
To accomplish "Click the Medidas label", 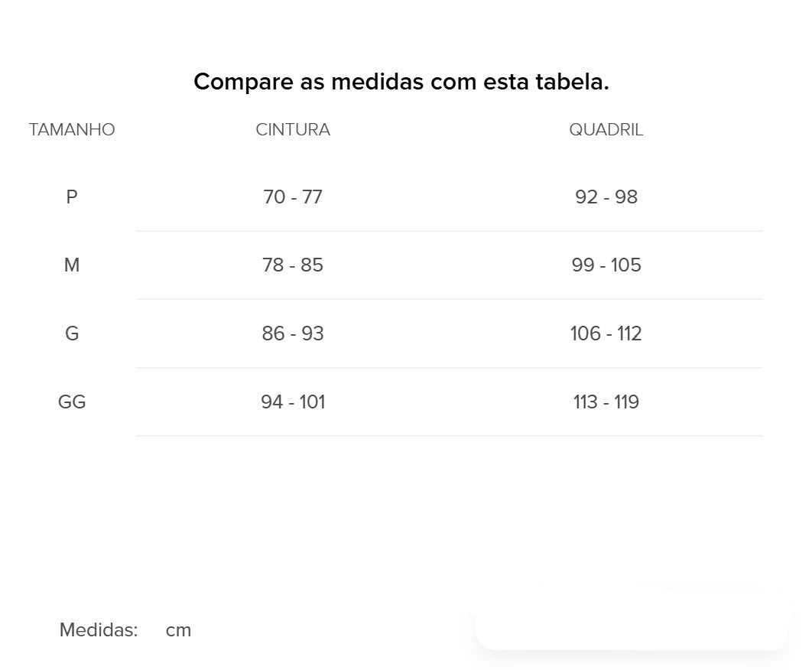I will point(99,630).
